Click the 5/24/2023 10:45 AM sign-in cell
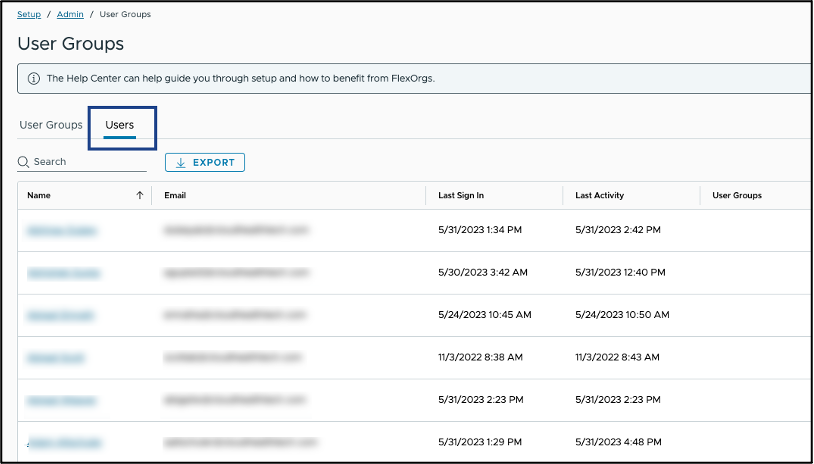This screenshot has width=814, height=464. pyautogui.click(x=485, y=315)
